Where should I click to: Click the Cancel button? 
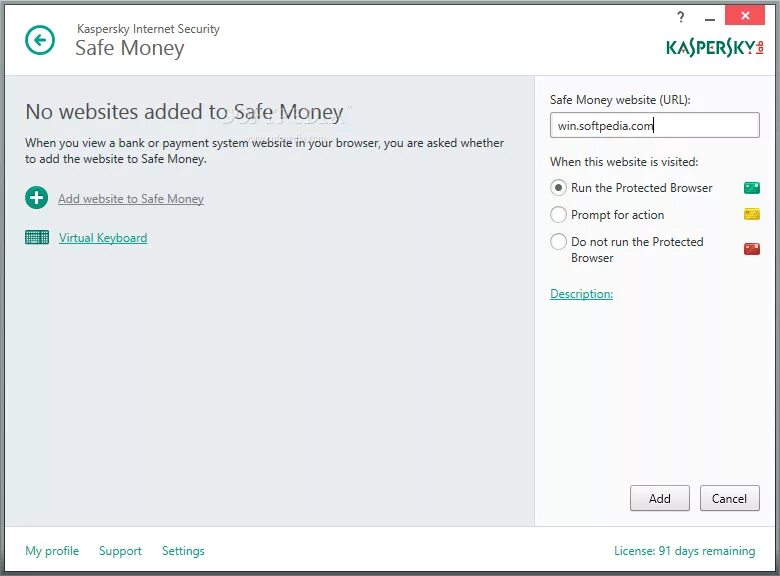pos(729,498)
